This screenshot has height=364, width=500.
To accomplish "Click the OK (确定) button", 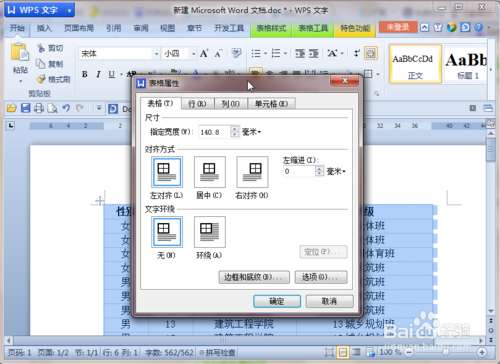I will pyautogui.click(x=277, y=301).
